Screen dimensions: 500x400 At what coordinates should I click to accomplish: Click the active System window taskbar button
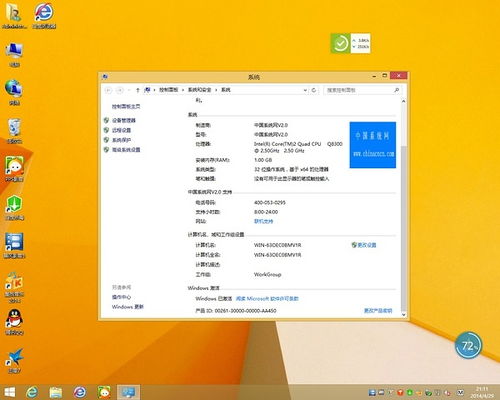[128, 392]
